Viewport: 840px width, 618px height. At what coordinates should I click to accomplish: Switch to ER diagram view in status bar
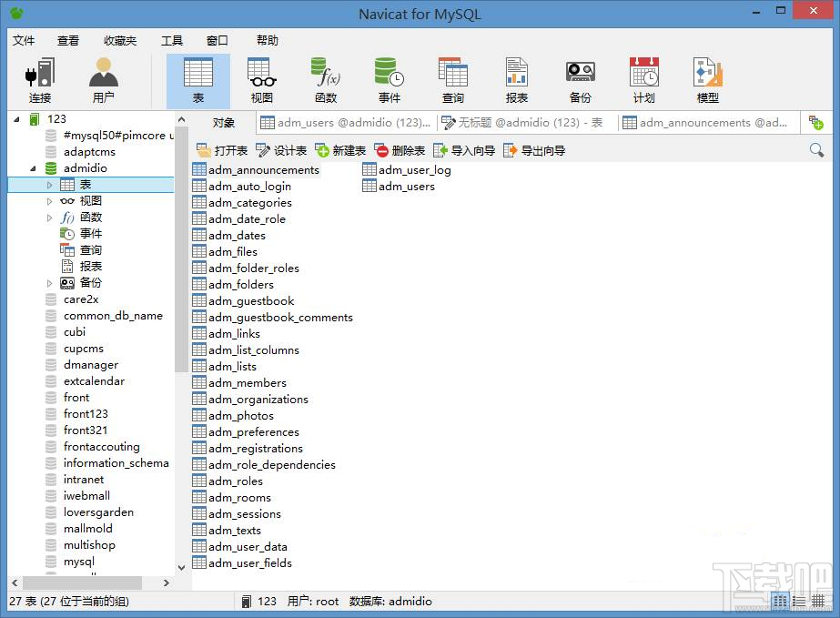819,601
